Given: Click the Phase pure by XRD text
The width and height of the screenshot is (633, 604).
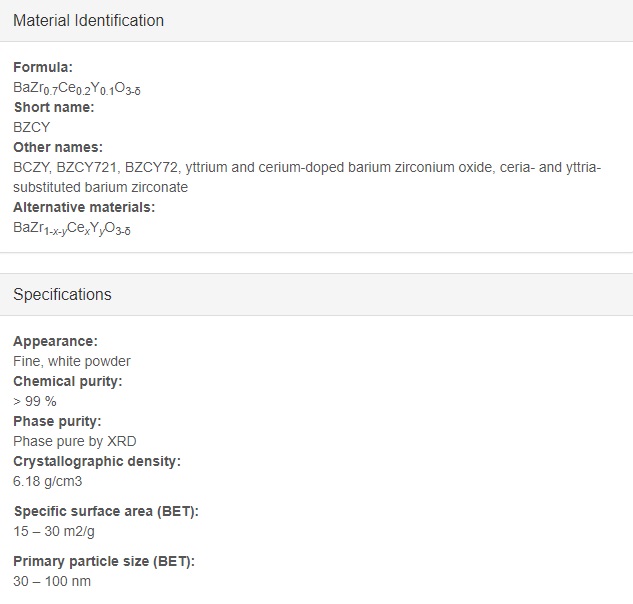Looking at the screenshot, I should click(75, 441).
